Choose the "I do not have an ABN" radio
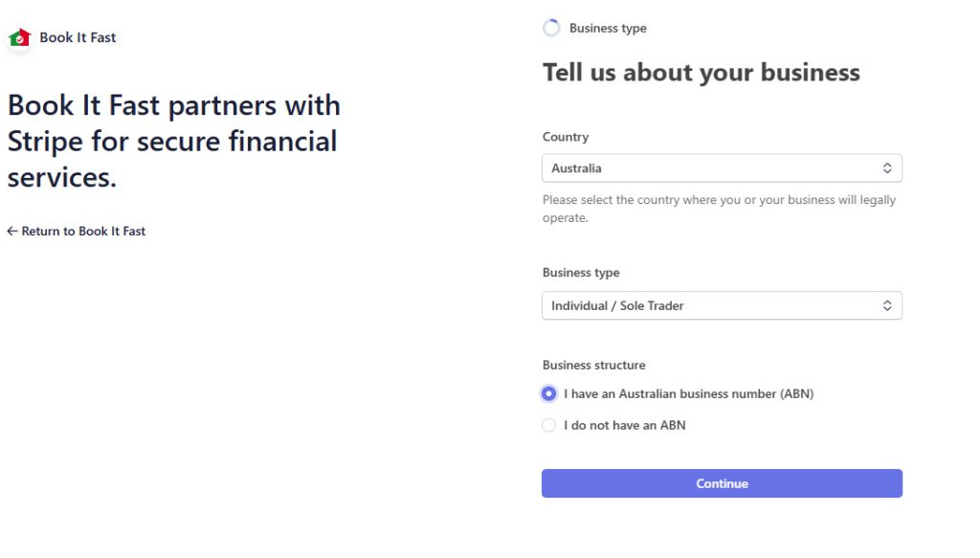 point(549,426)
